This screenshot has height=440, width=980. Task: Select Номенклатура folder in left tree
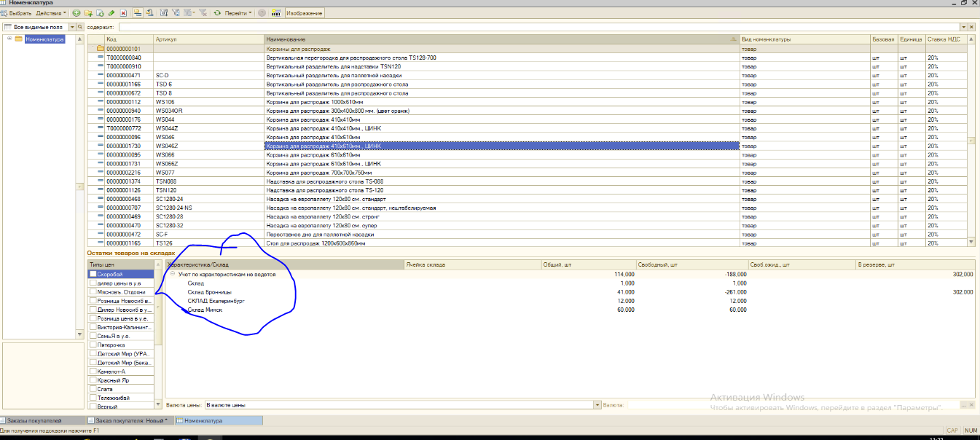click(x=44, y=39)
